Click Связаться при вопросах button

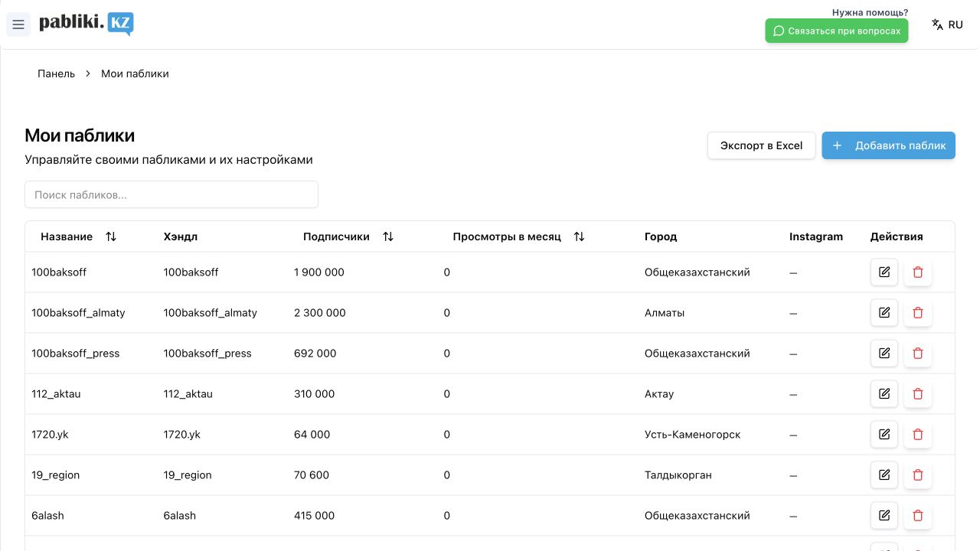837,31
